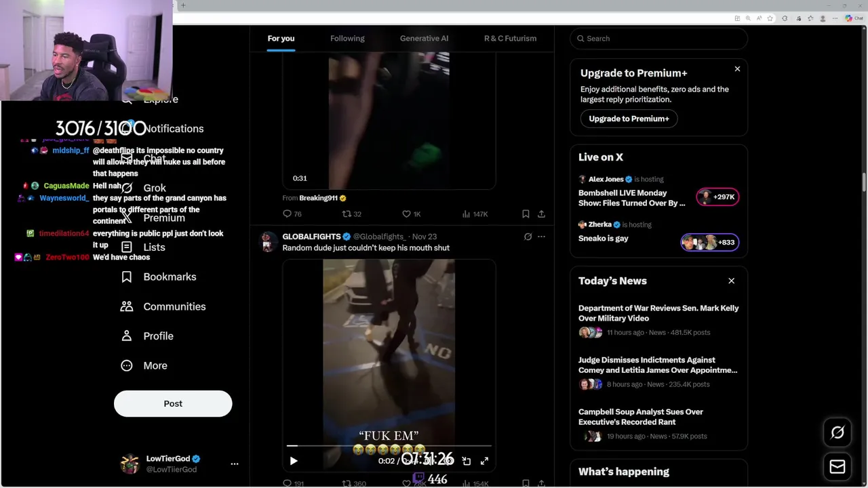
Task: Click the More circle-dots icon
Action: point(127,366)
